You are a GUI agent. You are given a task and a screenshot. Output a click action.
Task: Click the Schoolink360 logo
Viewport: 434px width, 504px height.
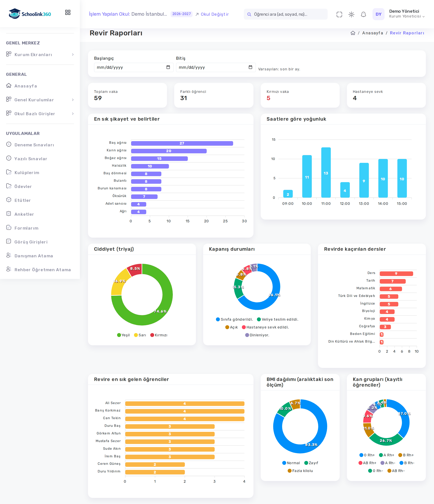click(30, 14)
